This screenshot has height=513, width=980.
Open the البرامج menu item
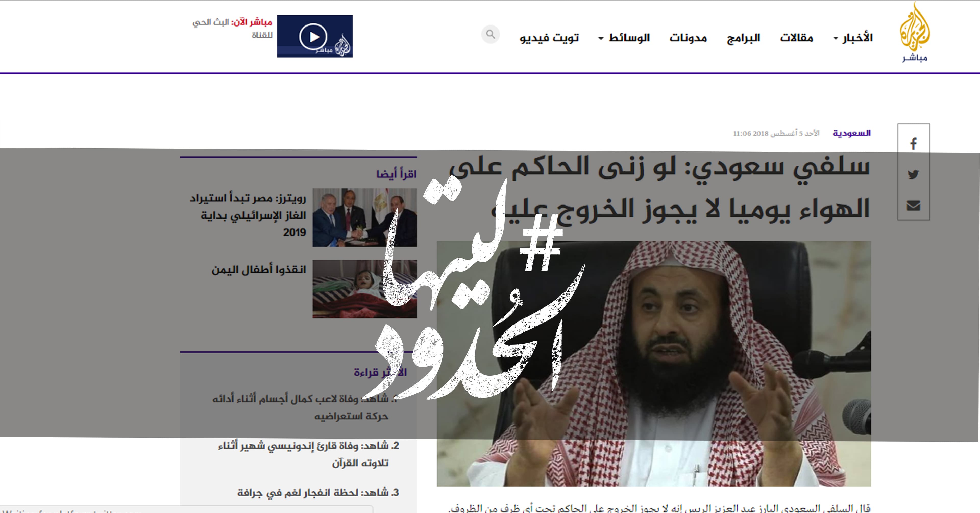point(743,38)
